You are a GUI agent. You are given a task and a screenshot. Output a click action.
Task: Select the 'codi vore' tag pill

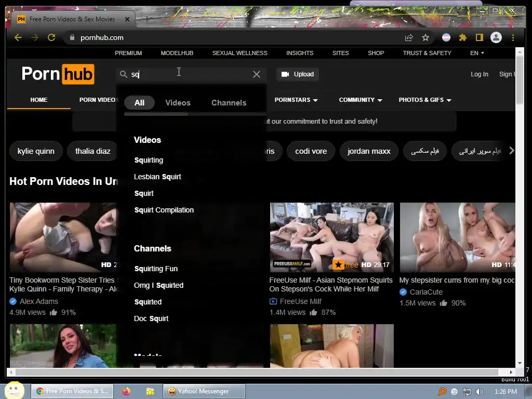coord(311,151)
